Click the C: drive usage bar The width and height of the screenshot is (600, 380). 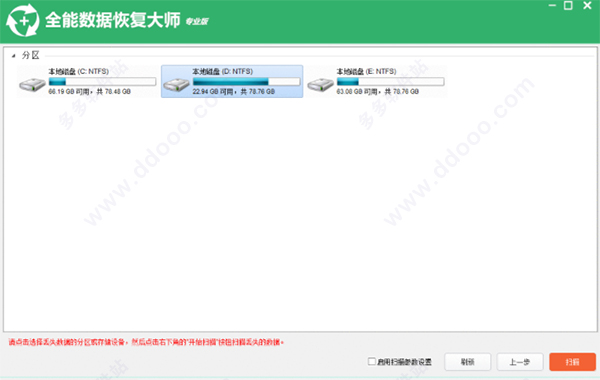[x=102, y=82]
